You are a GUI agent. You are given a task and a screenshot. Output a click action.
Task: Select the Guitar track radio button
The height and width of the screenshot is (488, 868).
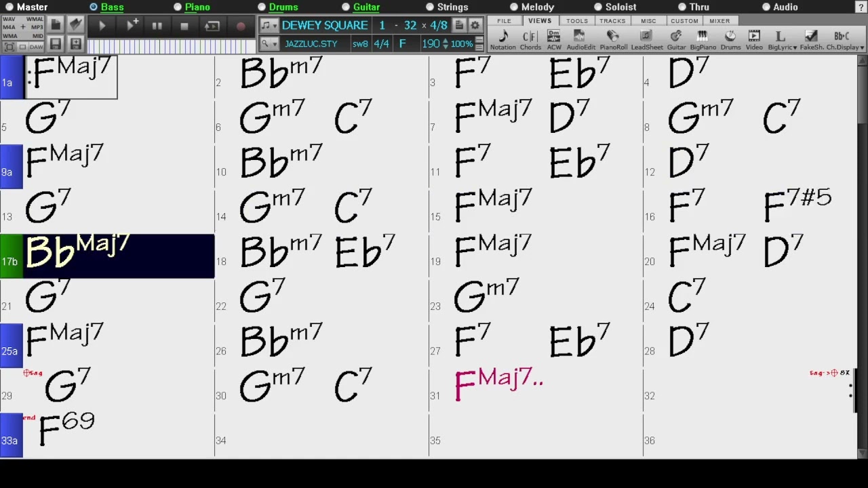(346, 7)
